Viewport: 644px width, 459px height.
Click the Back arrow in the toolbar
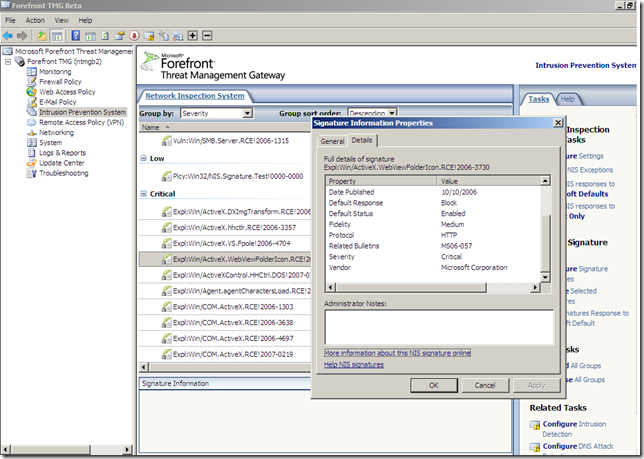(8, 36)
